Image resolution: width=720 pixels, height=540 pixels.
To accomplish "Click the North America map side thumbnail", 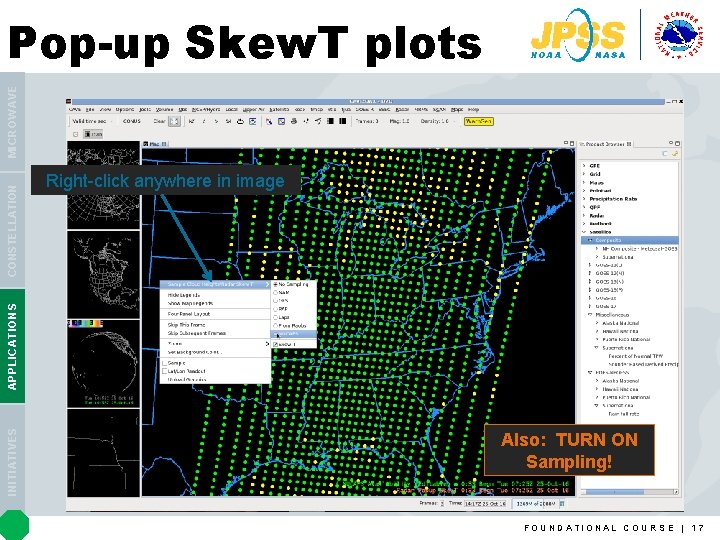I will pyautogui.click(x=103, y=274).
